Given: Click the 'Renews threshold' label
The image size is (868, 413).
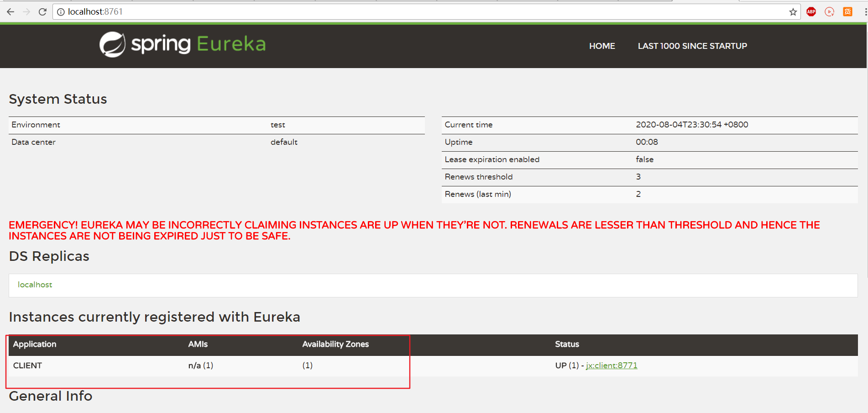Looking at the screenshot, I should coord(479,177).
